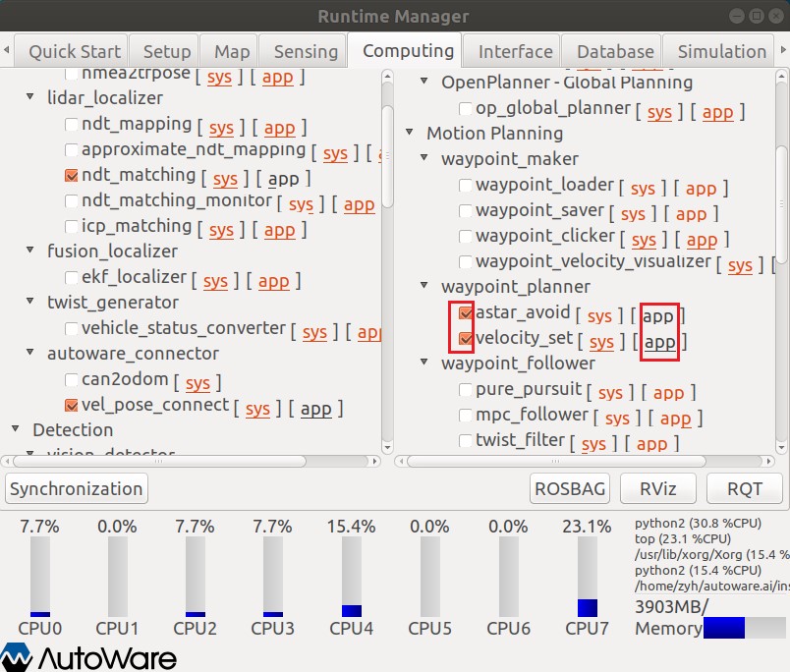
Task: Collapse the lidar_localizer tree node
Action: 30,96
